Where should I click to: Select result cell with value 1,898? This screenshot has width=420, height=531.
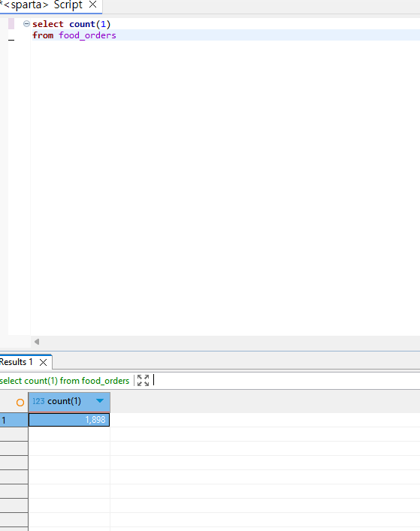[x=69, y=420]
